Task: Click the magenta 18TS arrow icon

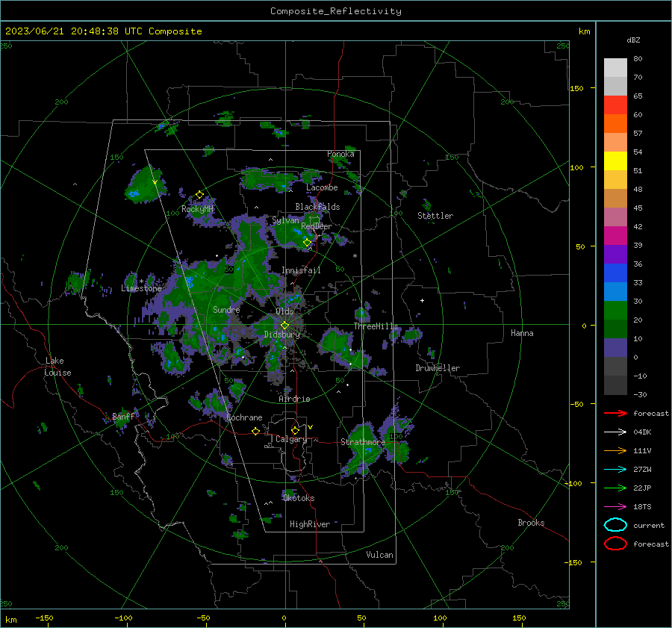Action: [615, 507]
